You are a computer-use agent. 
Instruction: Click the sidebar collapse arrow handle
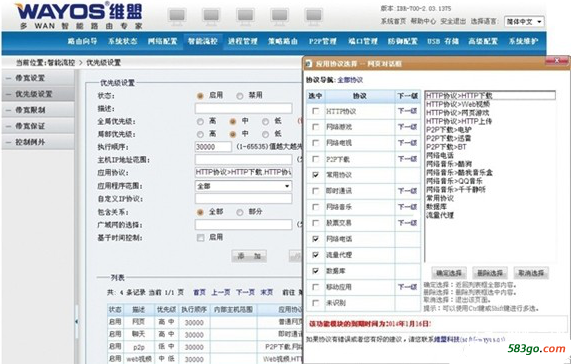[x=76, y=322]
